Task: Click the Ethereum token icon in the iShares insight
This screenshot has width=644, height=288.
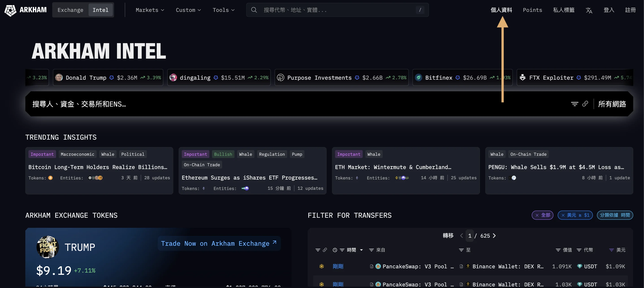Action: click(x=204, y=188)
